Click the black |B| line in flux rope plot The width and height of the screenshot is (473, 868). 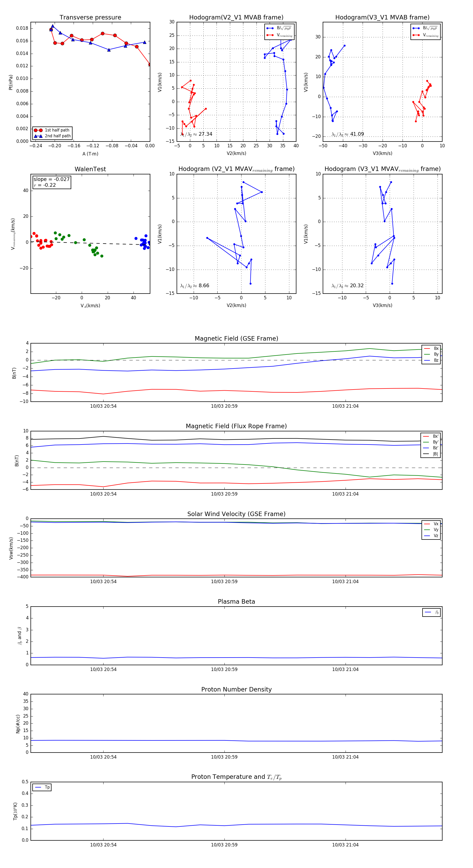236,439
